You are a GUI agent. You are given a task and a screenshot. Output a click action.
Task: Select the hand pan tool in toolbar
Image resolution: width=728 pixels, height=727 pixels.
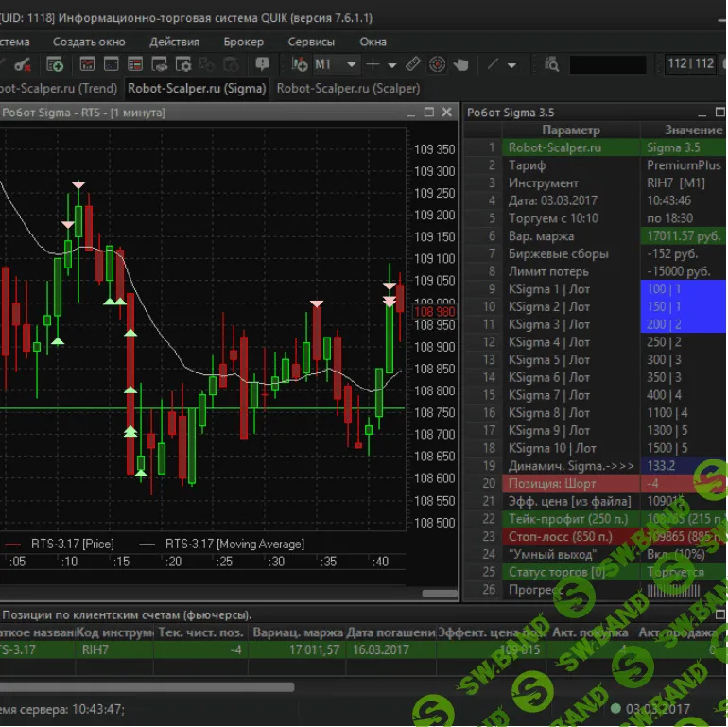point(461,64)
